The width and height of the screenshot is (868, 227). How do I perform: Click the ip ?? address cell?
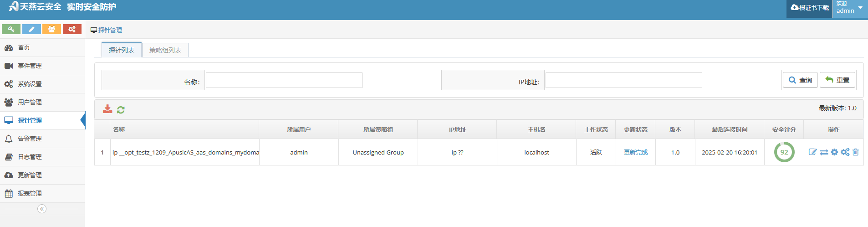coord(457,152)
